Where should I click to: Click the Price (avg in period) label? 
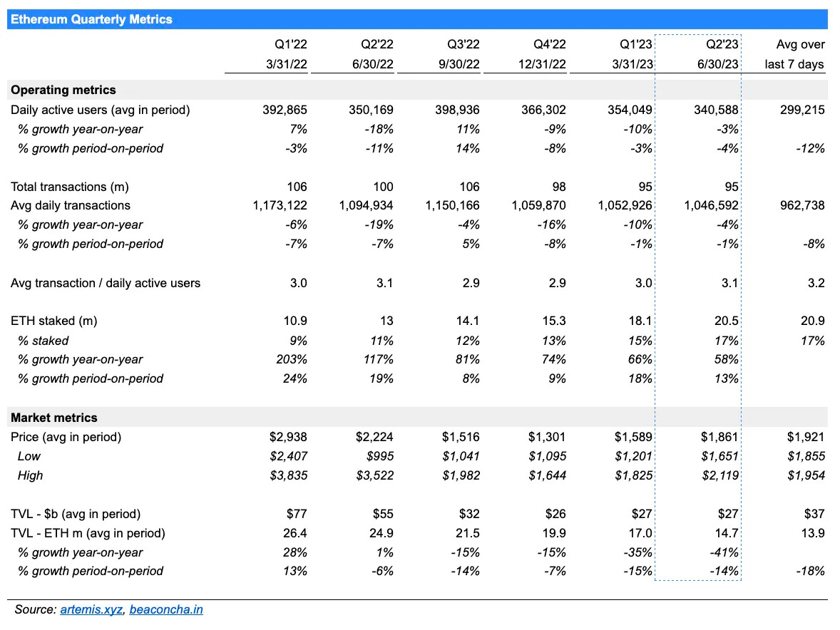(x=66, y=438)
